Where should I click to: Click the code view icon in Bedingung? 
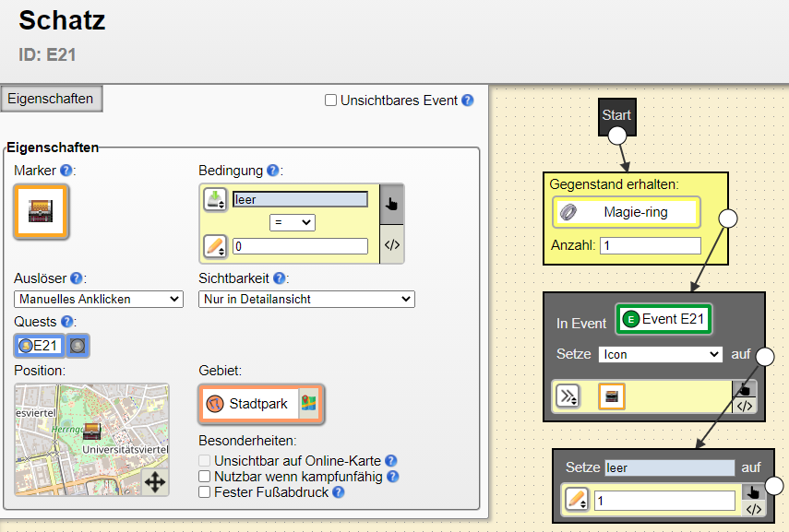[392, 244]
